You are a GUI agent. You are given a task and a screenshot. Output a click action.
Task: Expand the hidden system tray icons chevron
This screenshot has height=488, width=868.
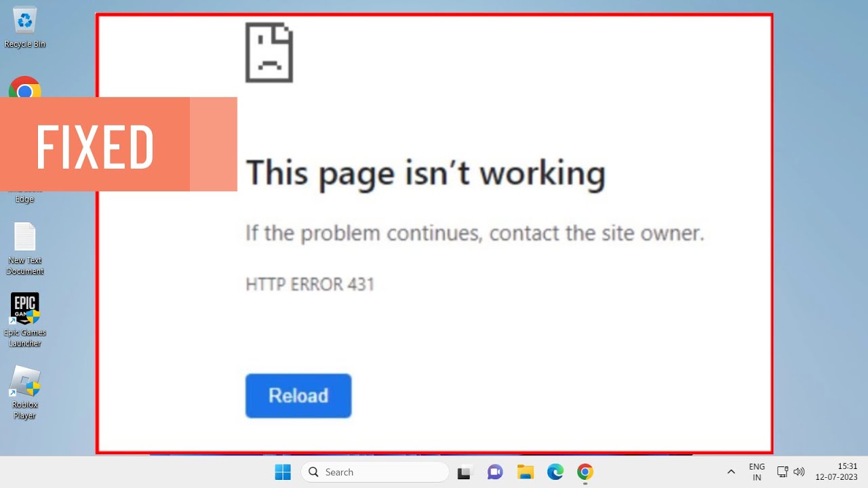point(731,472)
